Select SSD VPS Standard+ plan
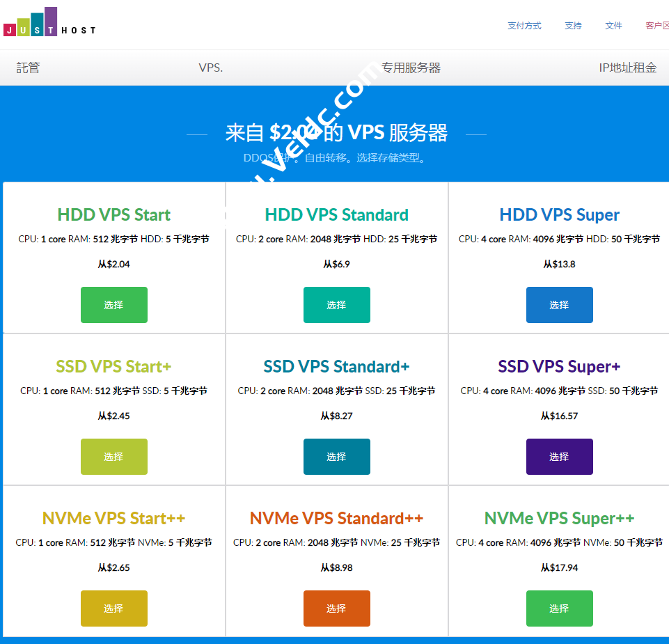 pos(336,456)
